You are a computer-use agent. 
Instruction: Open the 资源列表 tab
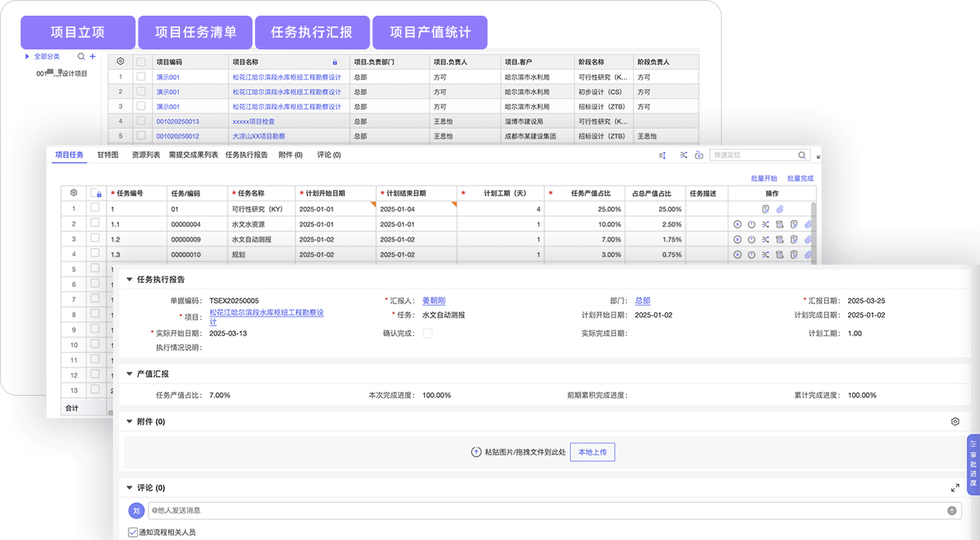coord(146,155)
